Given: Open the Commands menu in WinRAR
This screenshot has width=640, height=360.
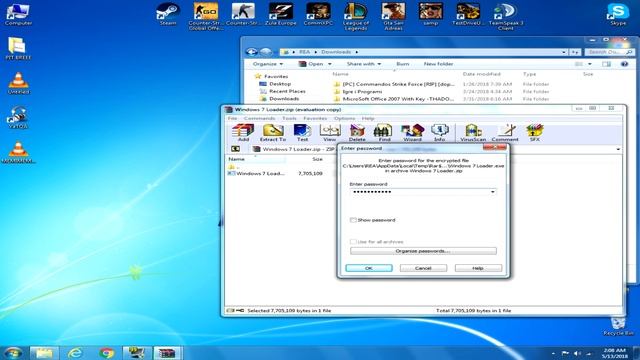Looking at the screenshot, I should click(x=259, y=118).
